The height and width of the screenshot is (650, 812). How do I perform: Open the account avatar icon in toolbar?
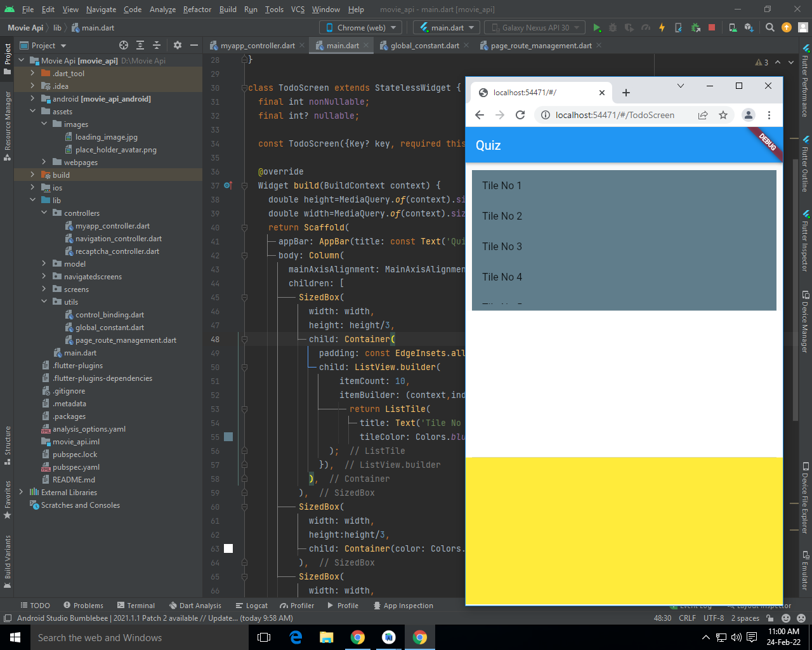(x=803, y=27)
